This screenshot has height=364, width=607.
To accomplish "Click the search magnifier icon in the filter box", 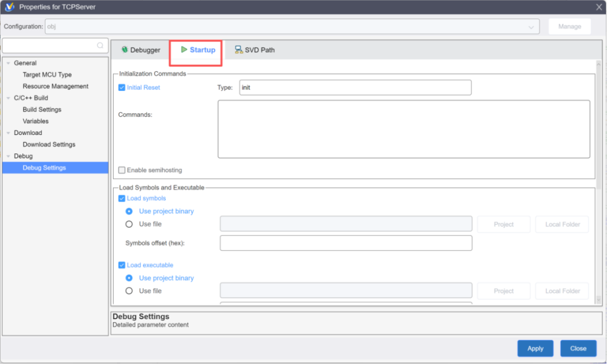I will click(x=100, y=46).
